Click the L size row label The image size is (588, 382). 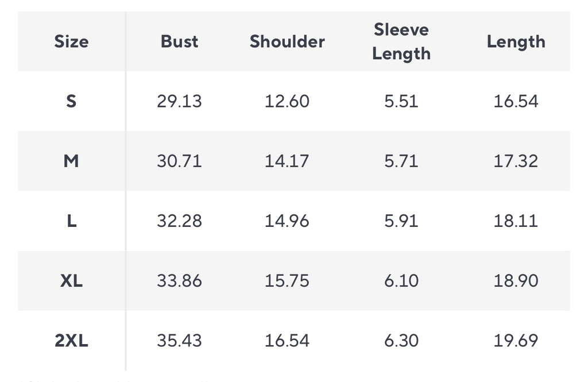[x=72, y=221]
